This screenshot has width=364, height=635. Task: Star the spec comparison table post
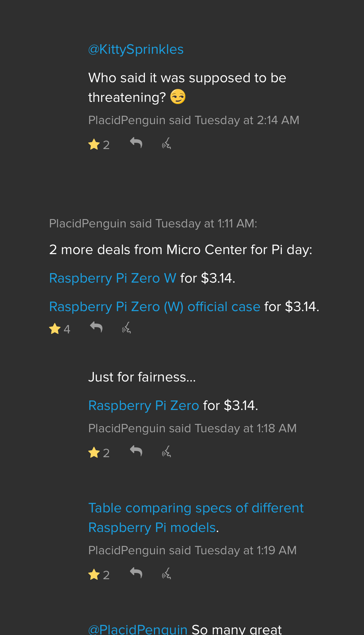tap(94, 575)
